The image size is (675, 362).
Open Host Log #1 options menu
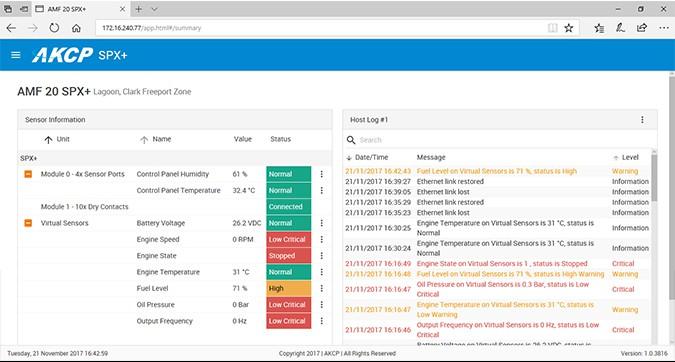tap(642, 120)
